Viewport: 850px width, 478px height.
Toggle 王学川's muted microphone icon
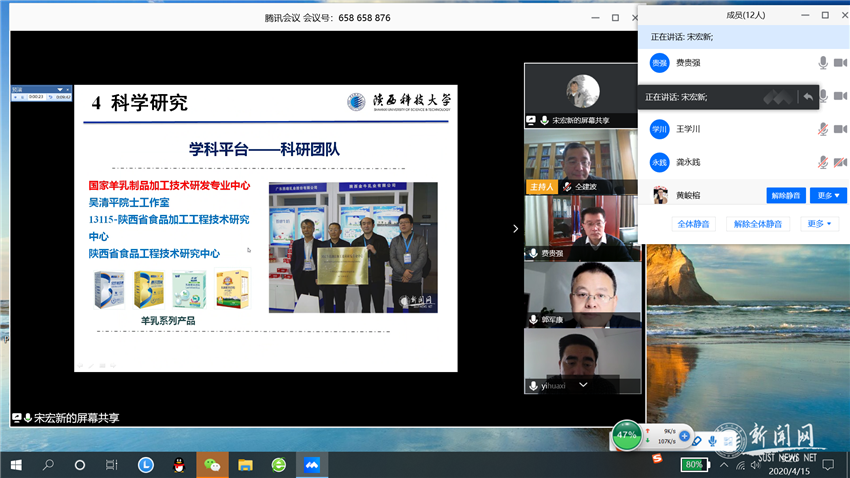tap(823, 129)
